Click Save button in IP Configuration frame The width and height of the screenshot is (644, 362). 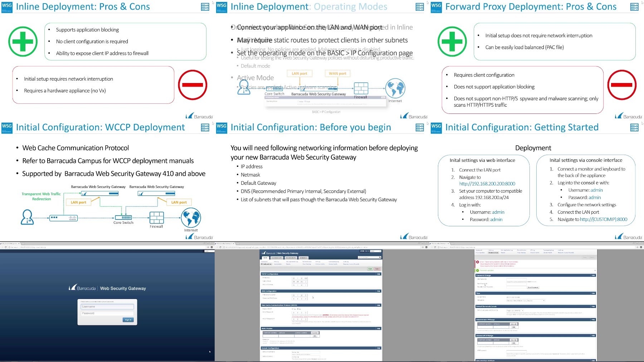(370, 269)
